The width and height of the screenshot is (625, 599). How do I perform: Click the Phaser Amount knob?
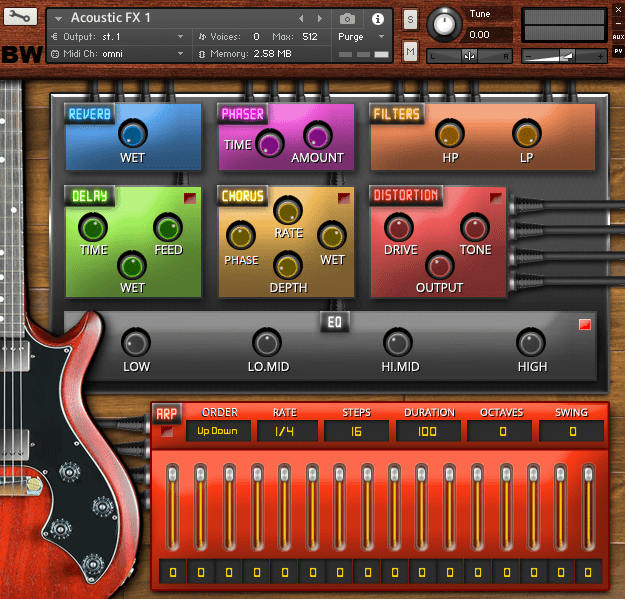coord(318,136)
